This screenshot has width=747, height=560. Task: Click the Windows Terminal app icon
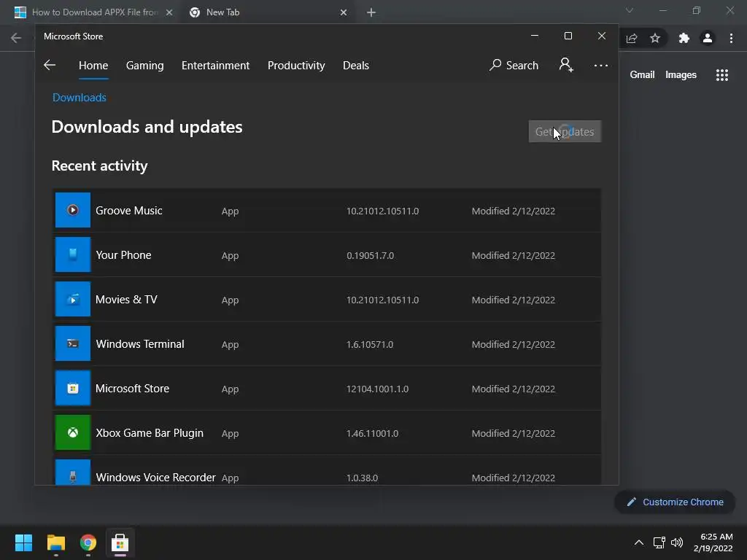(72, 343)
